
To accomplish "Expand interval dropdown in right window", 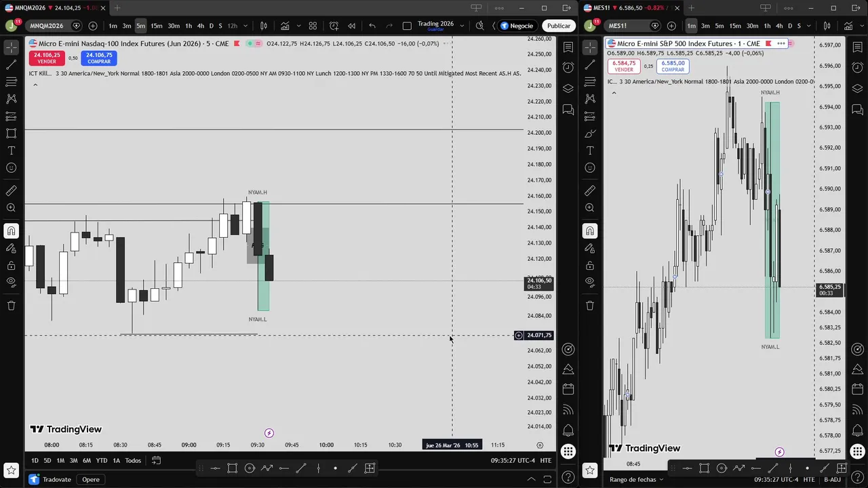I will click(810, 26).
